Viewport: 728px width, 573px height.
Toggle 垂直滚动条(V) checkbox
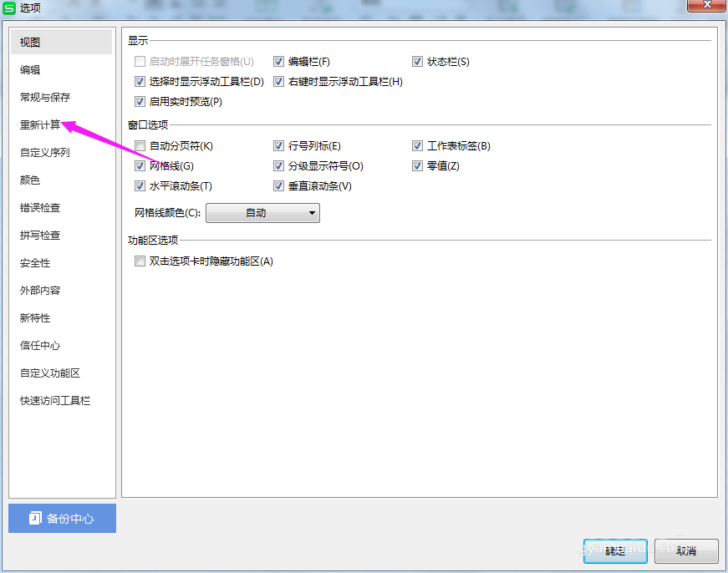point(278,185)
